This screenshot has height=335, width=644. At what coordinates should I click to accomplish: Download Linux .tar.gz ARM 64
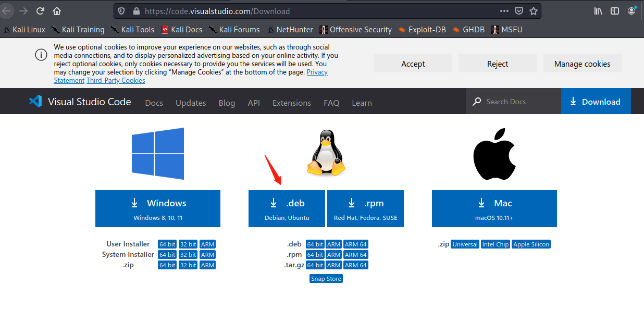pyautogui.click(x=356, y=265)
